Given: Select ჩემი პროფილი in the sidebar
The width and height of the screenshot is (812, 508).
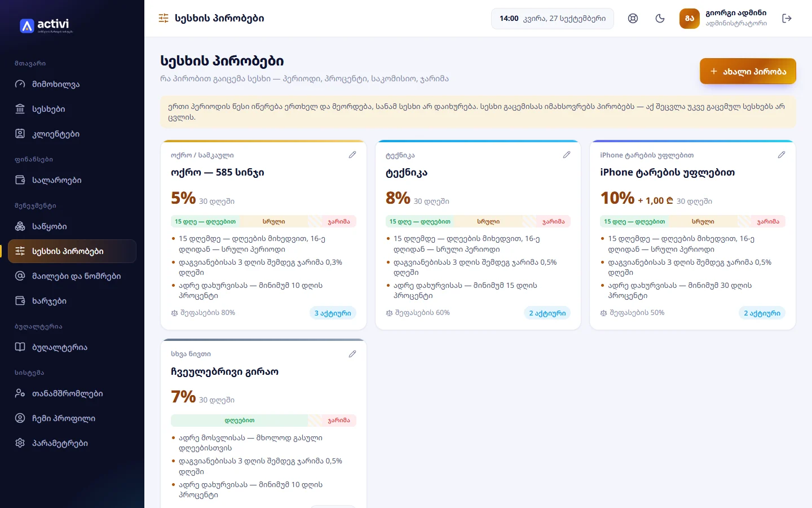Looking at the screenshot, I should [72, 418].
